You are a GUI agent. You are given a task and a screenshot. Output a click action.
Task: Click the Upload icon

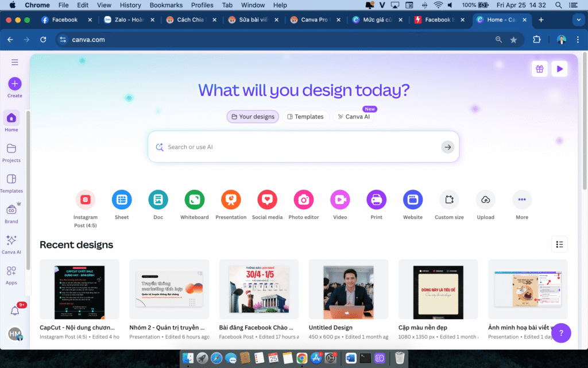click(485, 200)
